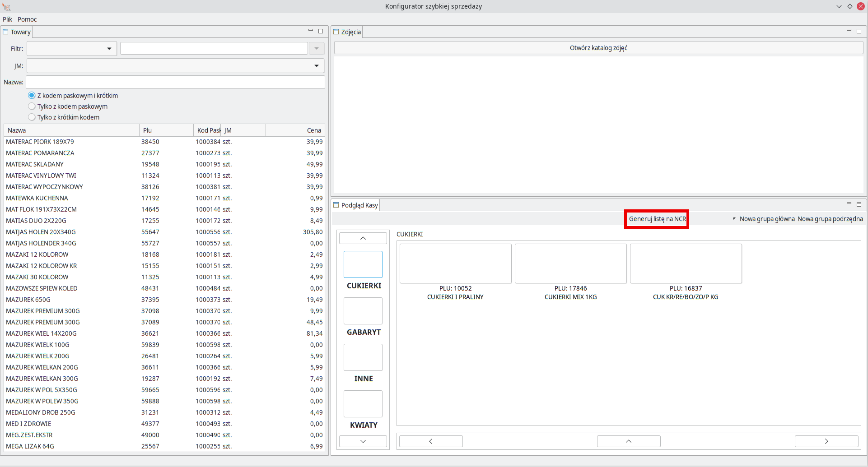Select row MAZOWSZE SPIEW KOLED

164,288
